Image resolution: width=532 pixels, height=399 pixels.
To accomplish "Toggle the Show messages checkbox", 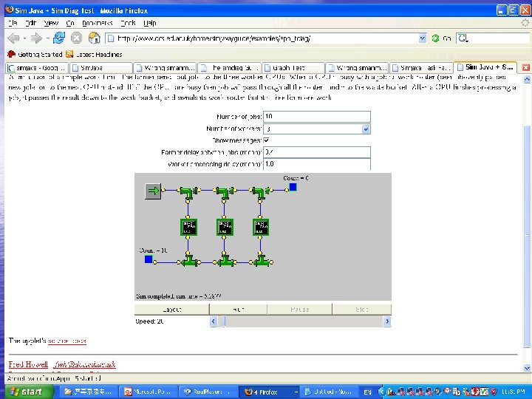I will click(x=267, y=140).
